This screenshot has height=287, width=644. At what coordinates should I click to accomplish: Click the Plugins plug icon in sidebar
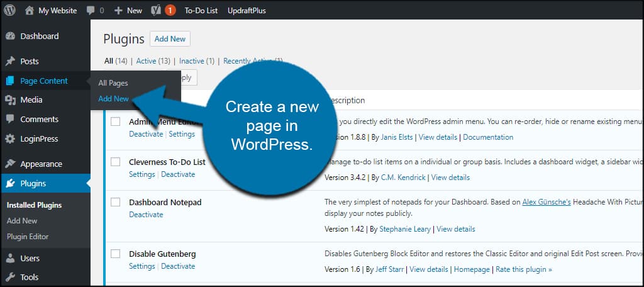(10, 183)
